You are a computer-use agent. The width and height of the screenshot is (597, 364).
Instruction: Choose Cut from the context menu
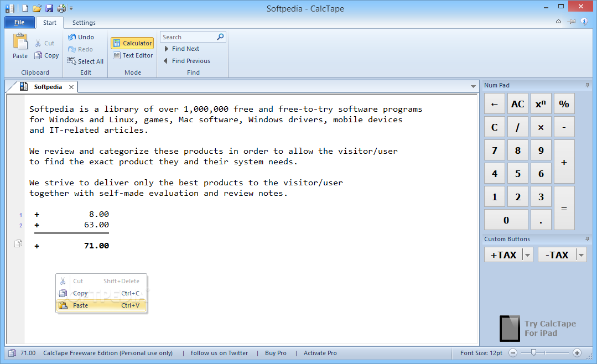click(101, 281)
